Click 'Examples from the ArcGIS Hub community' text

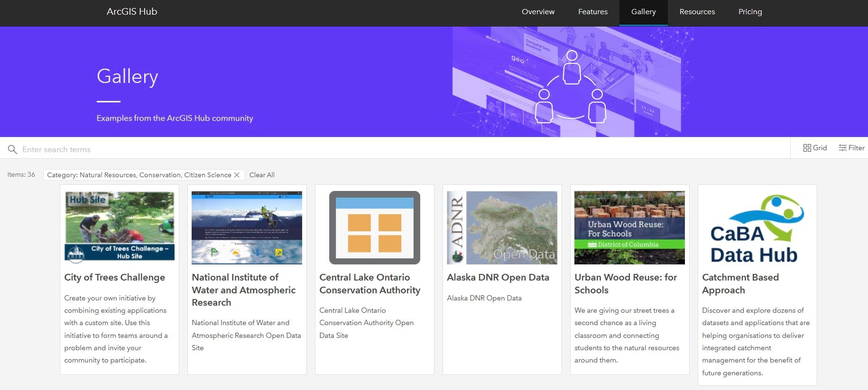tap(175, 118)
